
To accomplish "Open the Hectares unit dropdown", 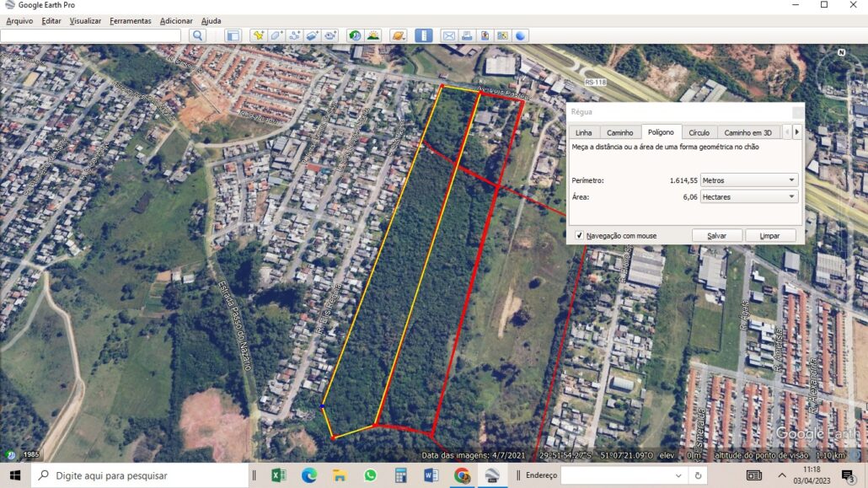I will point(749,196).
